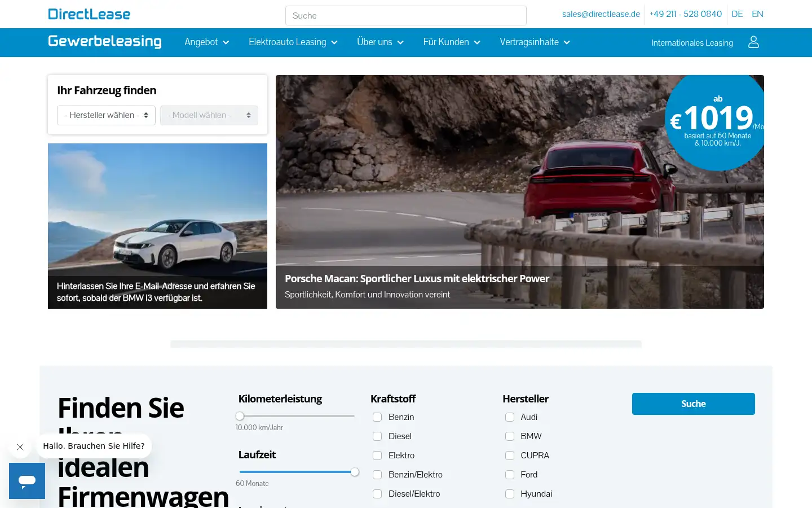
Task: Dismiss the chat help message
Action: tap(20, 447)
